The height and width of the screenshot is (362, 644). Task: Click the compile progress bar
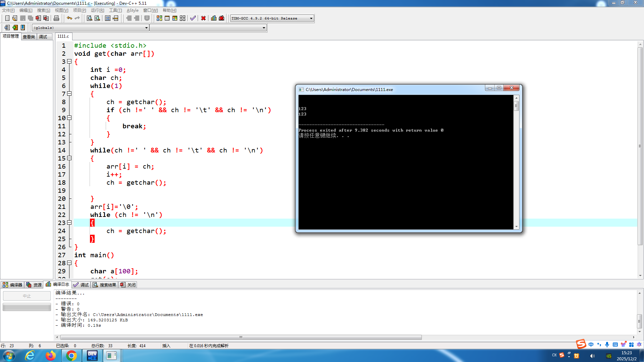[x=27, y=307]
